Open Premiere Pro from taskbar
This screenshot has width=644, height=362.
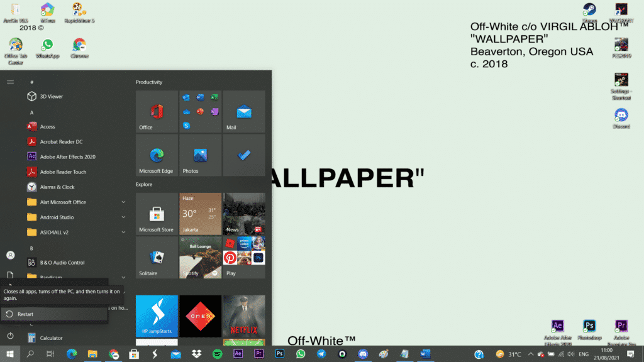pos(258,354)
